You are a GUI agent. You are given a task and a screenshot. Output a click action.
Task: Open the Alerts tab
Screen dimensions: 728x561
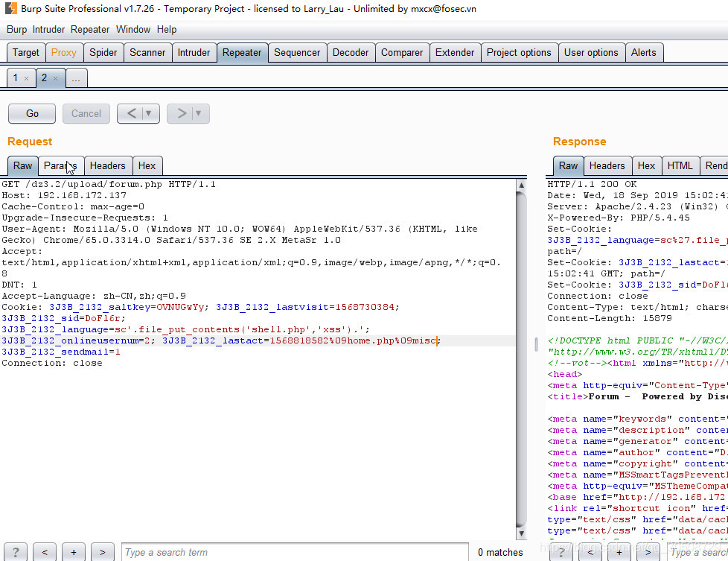643,52
